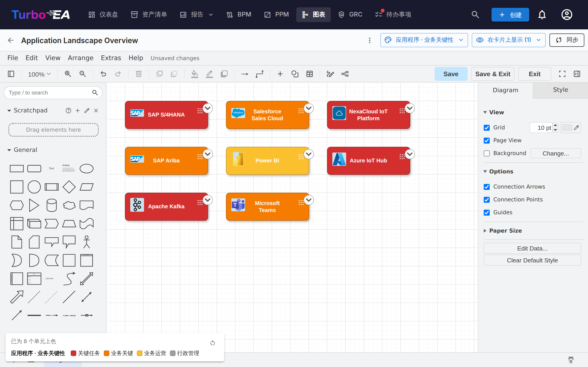588x367 pixels.
Task: Open the Arrange menu
Action: tap(81, 58)
